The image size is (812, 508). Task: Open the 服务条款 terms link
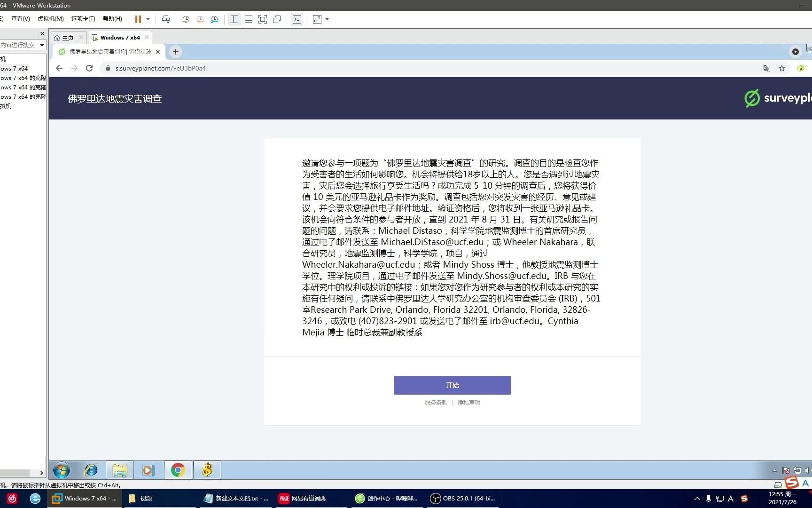click(436, 403)
